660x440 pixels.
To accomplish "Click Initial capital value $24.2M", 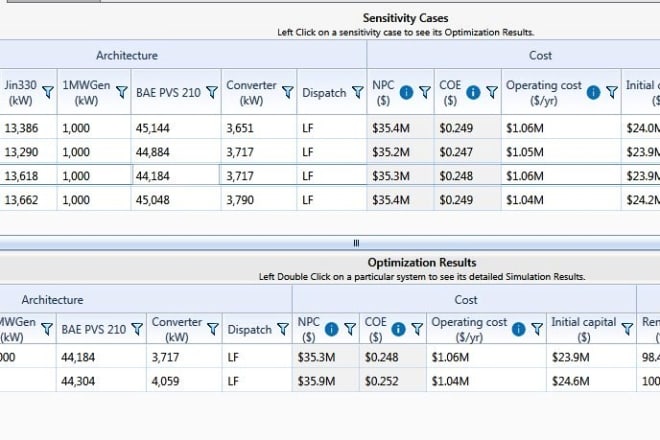I will tap(643, 200).
